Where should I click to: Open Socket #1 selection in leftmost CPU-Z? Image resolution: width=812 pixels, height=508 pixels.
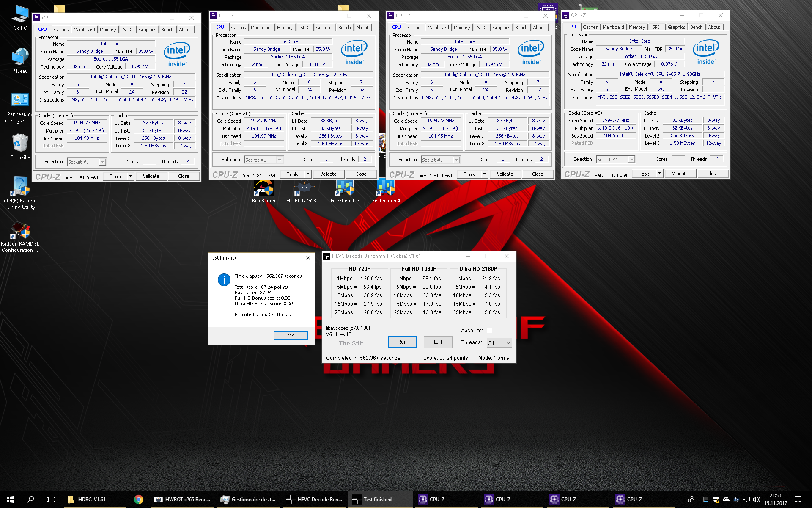(x=86, y=162)
